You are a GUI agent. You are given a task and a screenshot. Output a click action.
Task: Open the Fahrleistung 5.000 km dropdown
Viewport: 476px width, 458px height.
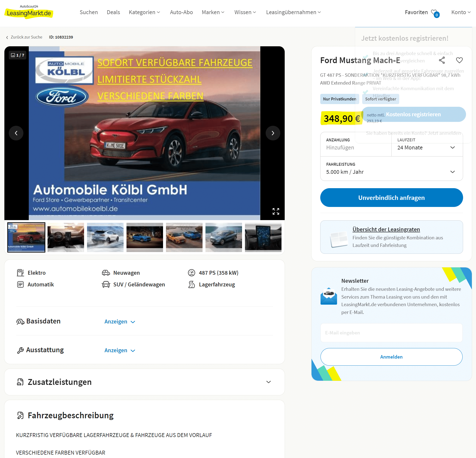(391, 168)
